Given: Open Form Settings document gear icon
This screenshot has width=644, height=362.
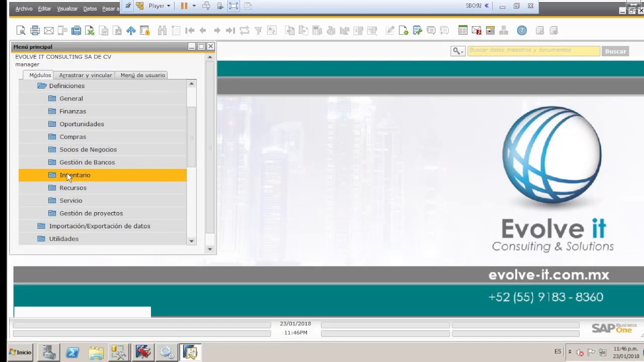Looking at the screenshot, I should (x=404, y=31).
